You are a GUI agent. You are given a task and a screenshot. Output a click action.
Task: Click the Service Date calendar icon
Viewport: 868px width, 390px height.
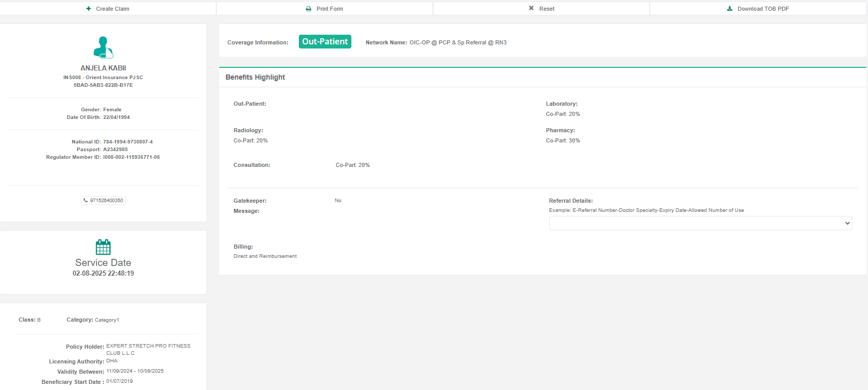[103, 247]
